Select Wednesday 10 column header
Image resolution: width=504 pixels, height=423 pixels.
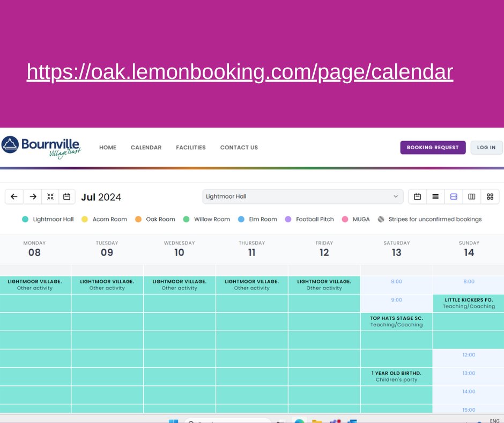point(180,249)
